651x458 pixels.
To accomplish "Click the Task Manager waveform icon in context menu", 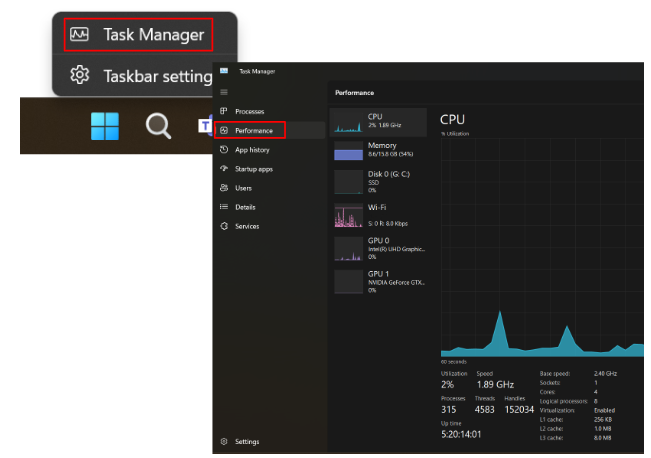I will click(79, 34).
